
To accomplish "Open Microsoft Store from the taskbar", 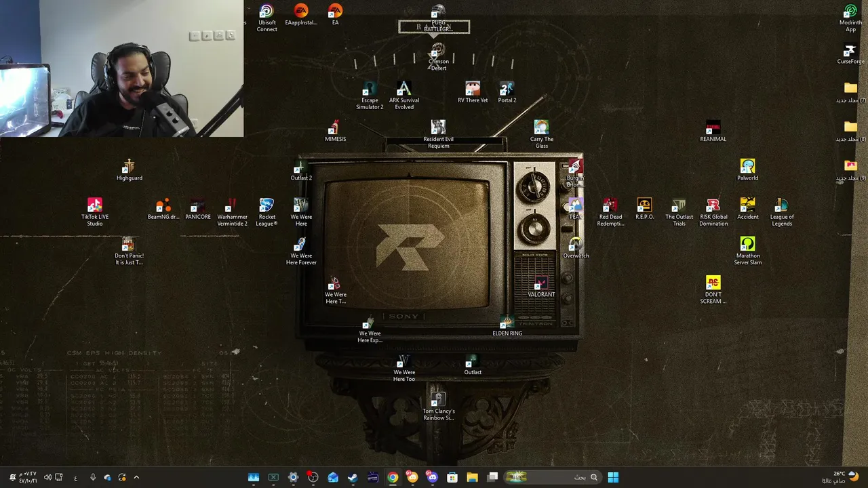I will [x=452, y=477].
